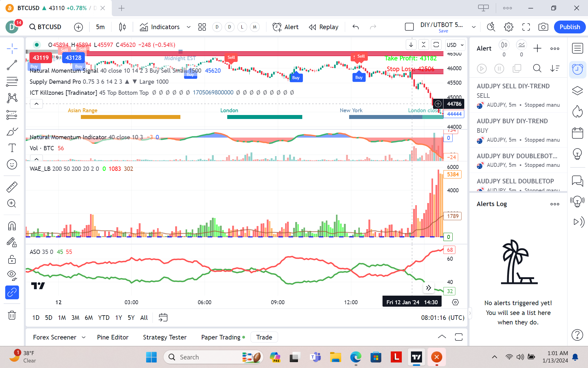Open the go to date calendar
This screenshot has height=368, width=588.
click(x=163, y=318)
